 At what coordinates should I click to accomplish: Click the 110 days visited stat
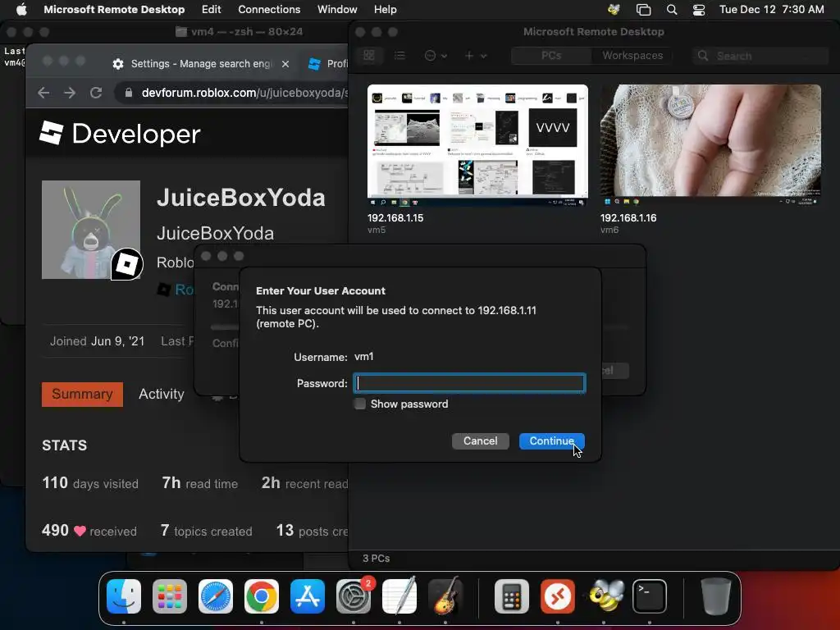point(90,483)
